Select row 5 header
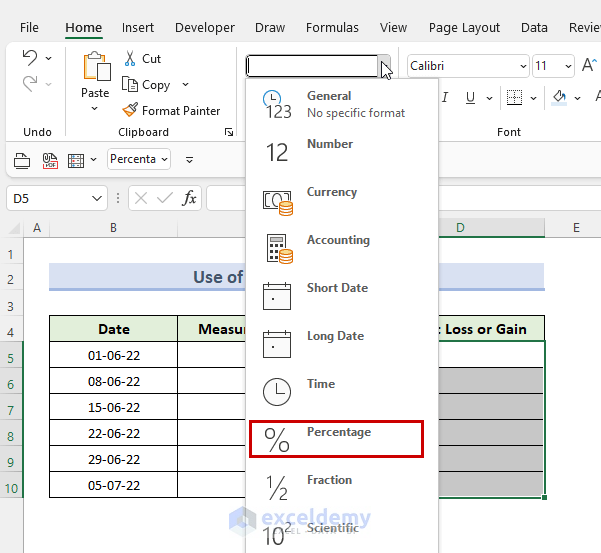 coord(11,355)
